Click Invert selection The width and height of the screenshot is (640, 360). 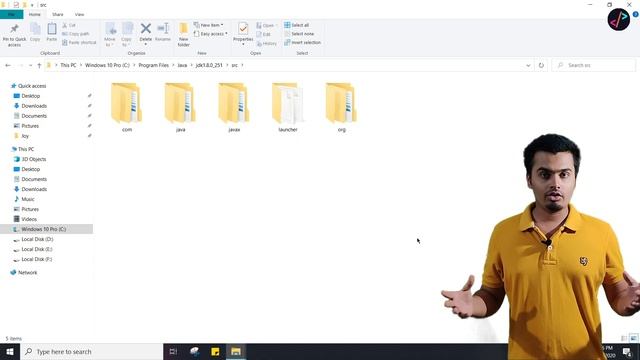(302, 42)
